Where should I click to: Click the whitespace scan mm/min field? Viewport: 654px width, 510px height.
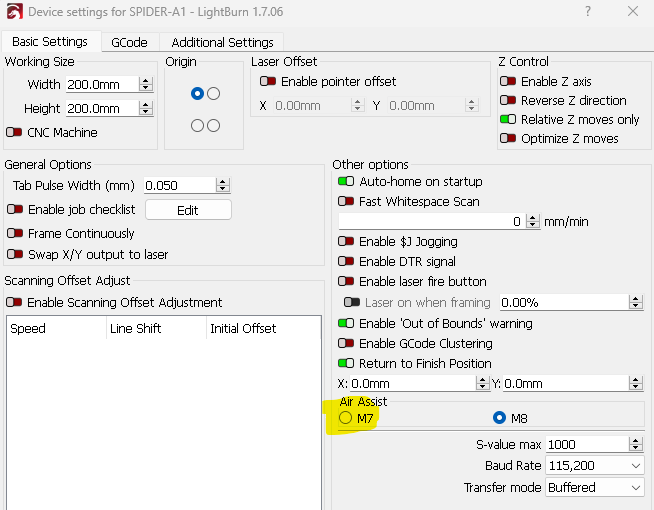(432, 221)
